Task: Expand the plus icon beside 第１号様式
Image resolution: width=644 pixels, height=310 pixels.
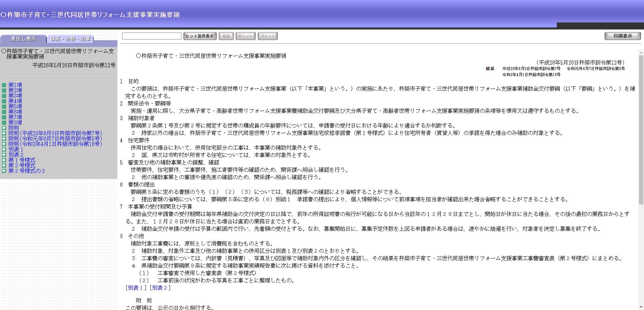Action: coord(4,160)
